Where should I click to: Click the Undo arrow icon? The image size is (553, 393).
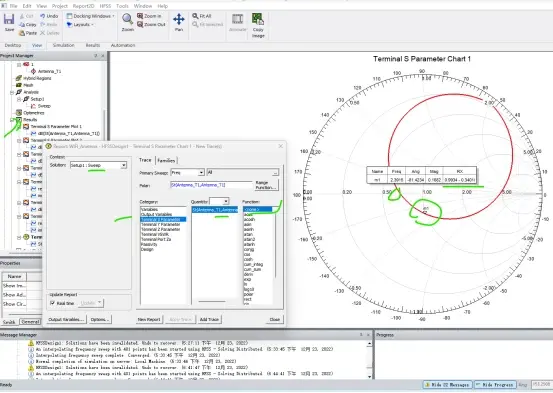tap(43, 16)
